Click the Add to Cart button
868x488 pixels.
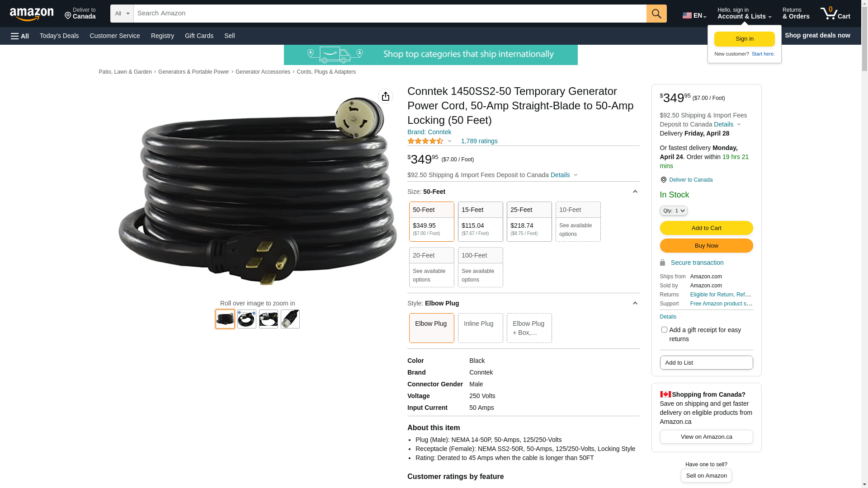point(706,228)
